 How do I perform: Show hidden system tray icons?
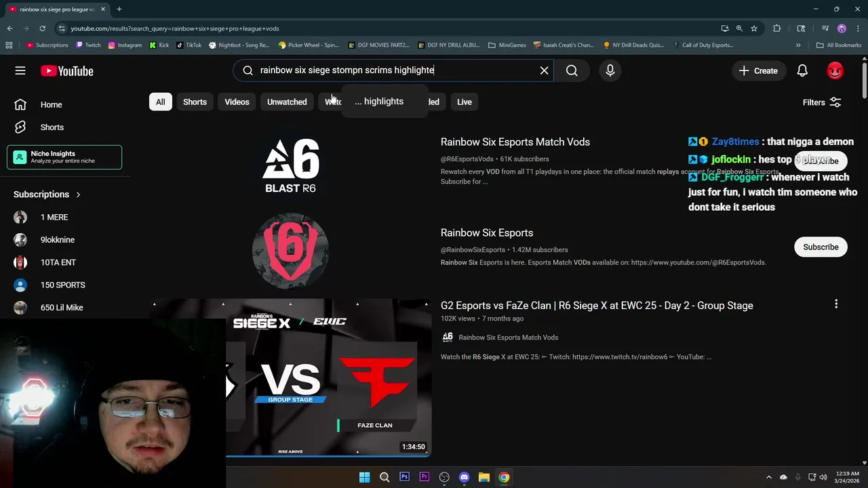(x=768, y=477)
